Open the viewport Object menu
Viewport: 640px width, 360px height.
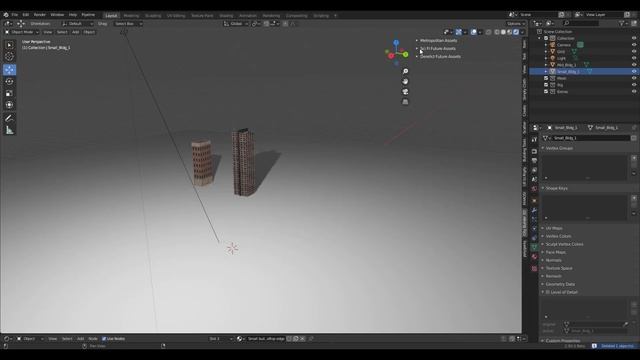[x=89, y=32]
